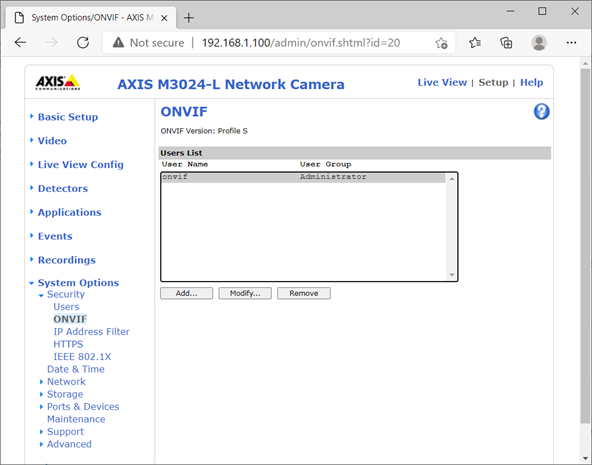Open the browser profile avatar
The height and width of the screenshot is (465, 592).
(x=539, y=43)
